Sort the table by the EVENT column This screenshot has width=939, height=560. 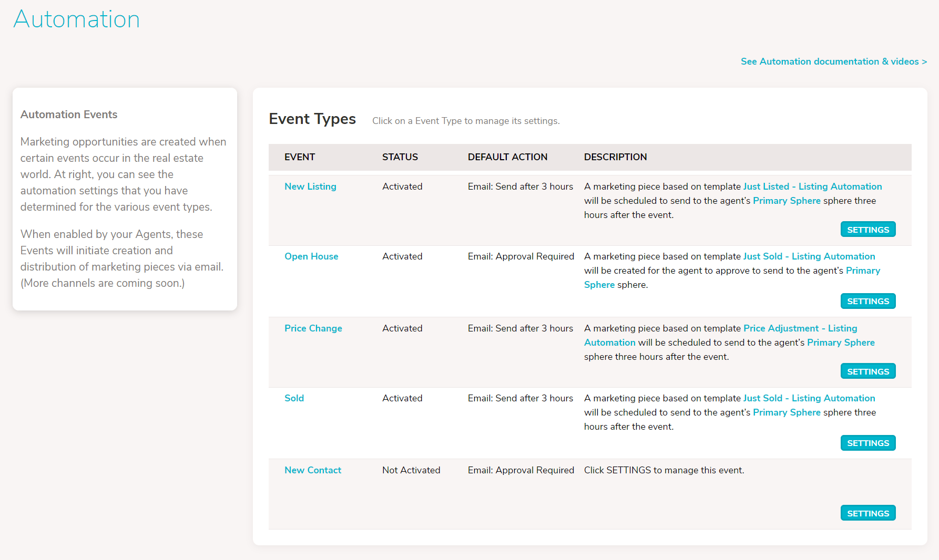point(299,157)
